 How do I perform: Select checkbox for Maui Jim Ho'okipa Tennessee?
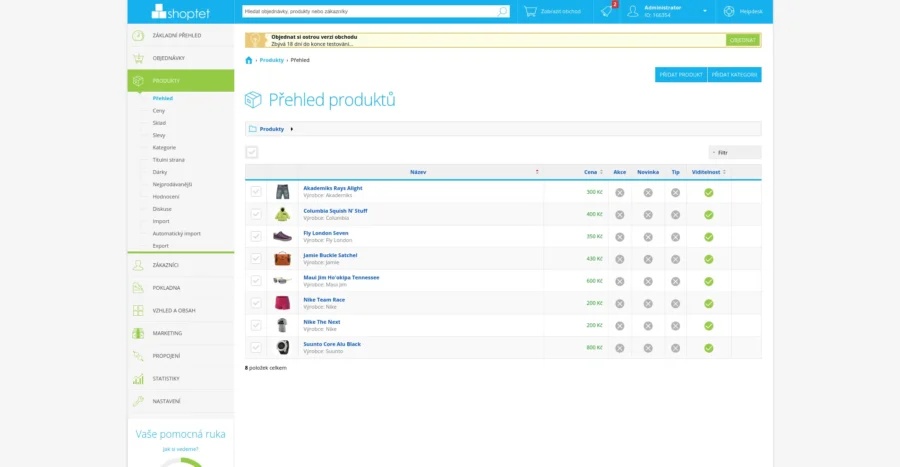tap(256, 281)
